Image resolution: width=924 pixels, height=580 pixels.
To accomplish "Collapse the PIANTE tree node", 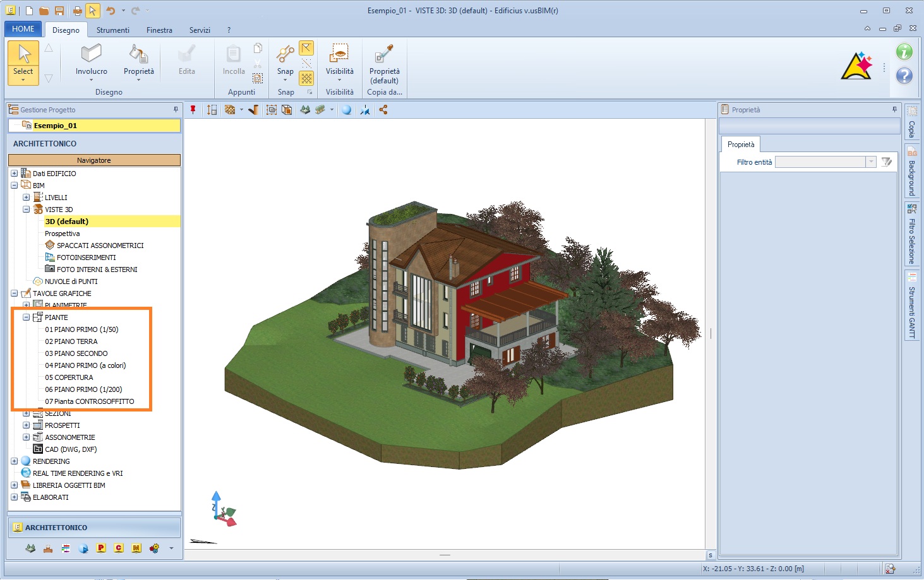I will pos(27,317).
